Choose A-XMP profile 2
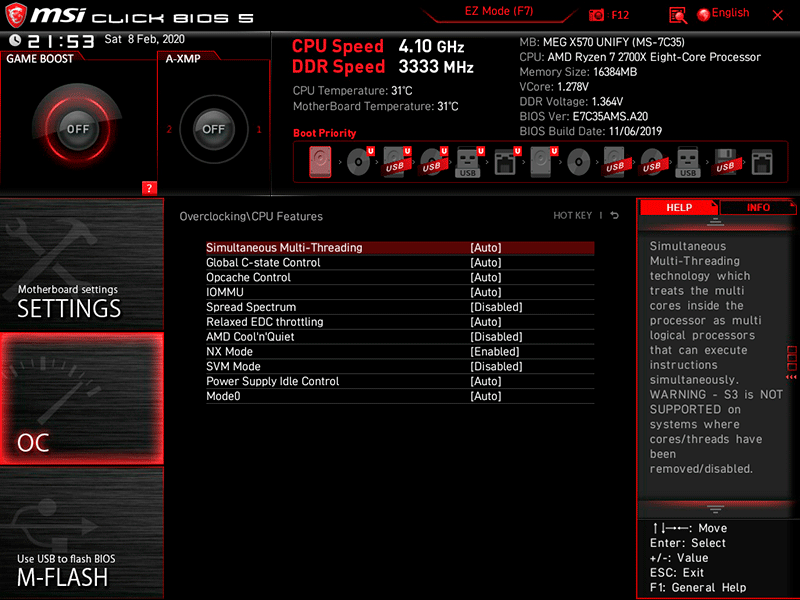Image resolution: width=800 pixels, height=600 pixels. [x=169, y=129]
